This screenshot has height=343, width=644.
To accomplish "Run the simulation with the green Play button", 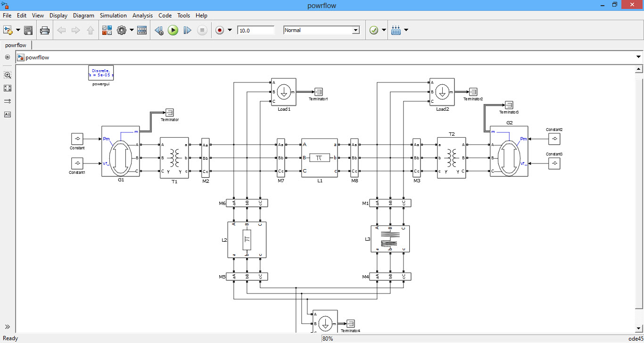I will (x=173, y=30).
